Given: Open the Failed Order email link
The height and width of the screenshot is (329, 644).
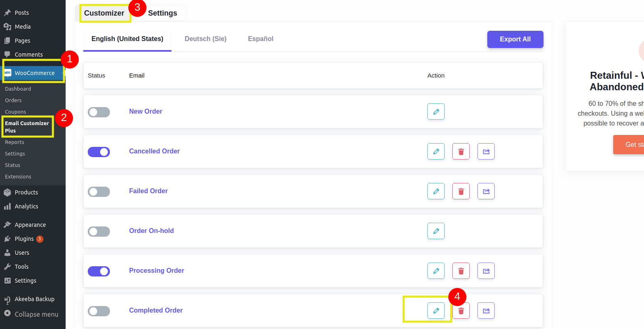Looking at the screenshot, I should click(148, 191).
